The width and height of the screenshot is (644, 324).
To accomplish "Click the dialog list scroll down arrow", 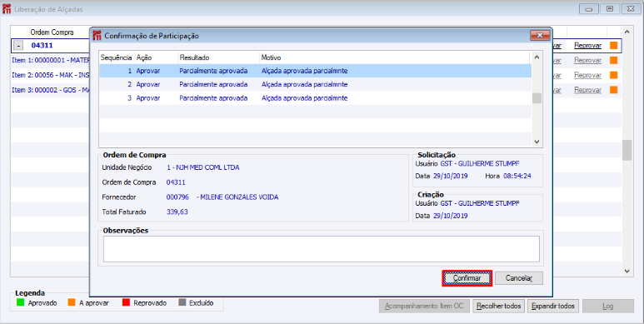I will [x=537, y=142].
